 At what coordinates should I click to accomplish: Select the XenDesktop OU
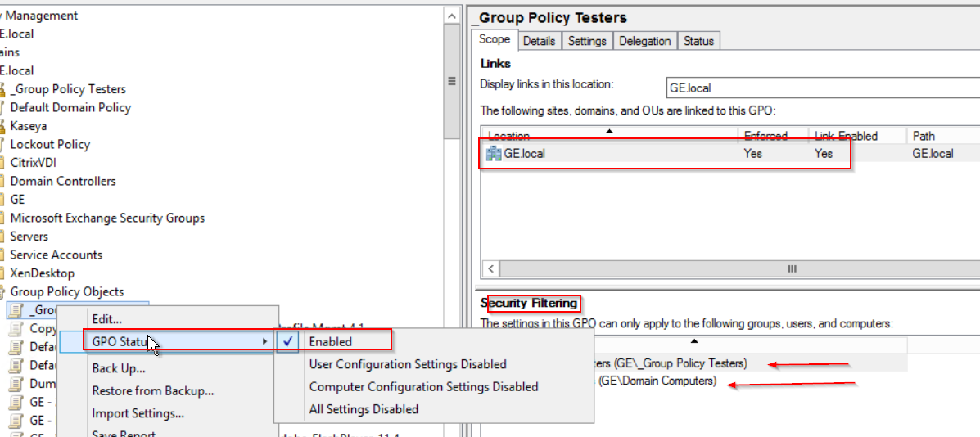(43, 273)
